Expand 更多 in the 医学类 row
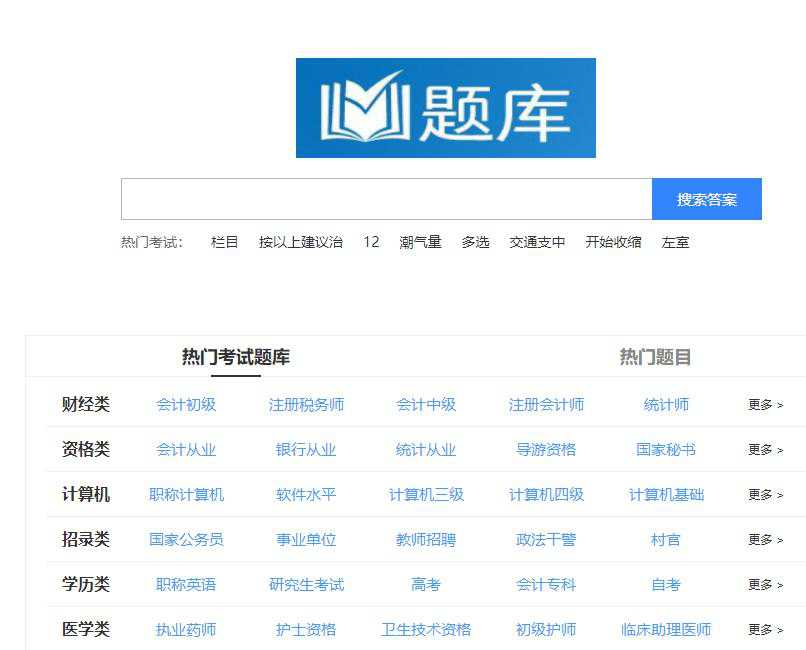Screen dimensions: 806x650 765,629
